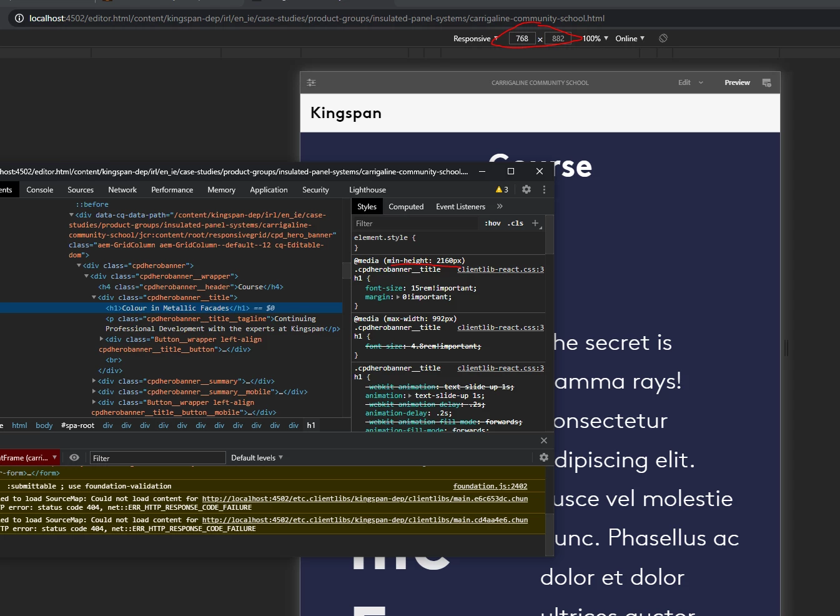The width and height of the screenshot is (840, 616).
Task: Expand the margin shorthand property triangle
Action: click(x=398, y=297)
